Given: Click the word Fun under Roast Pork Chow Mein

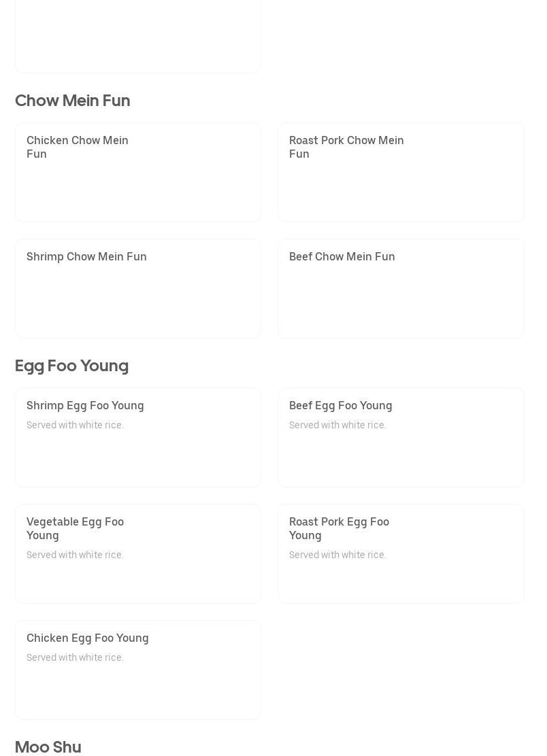Looking at the screenshot, I should [299, 154].
